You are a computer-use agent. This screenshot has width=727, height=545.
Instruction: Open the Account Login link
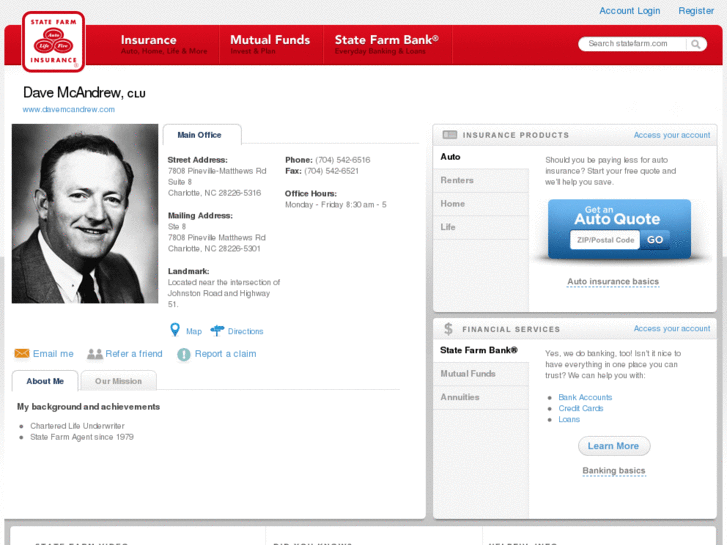tap(629, 11)
